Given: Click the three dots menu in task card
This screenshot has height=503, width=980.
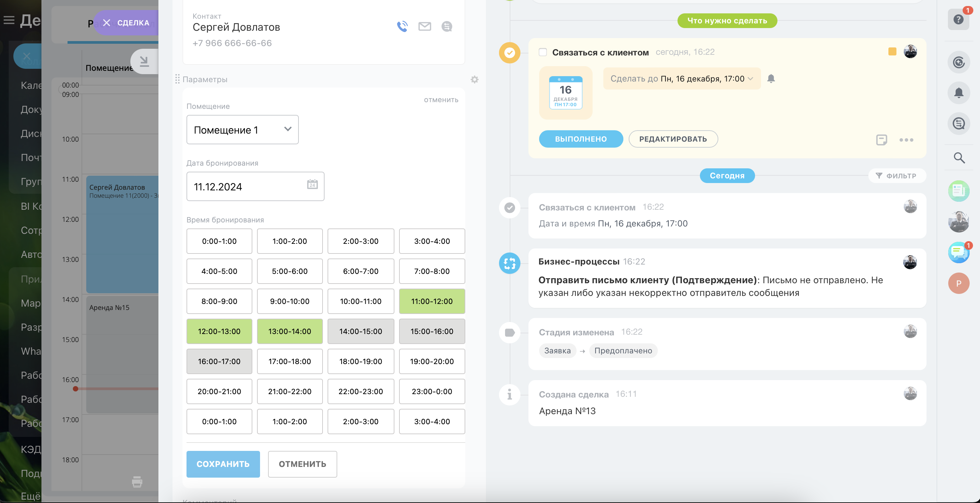Looking at the screenshot, I should [x=906, y=140].
